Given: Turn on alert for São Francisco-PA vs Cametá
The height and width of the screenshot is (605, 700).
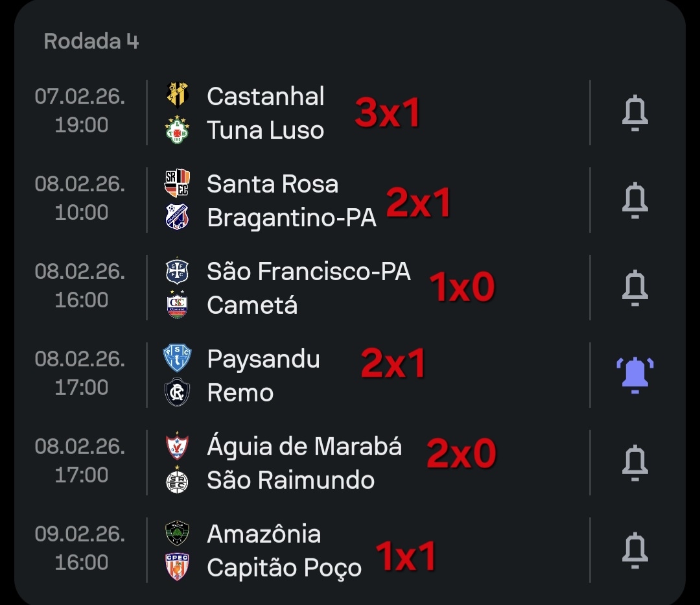Looking at the screenshot, I should click(x=635, y=288).
